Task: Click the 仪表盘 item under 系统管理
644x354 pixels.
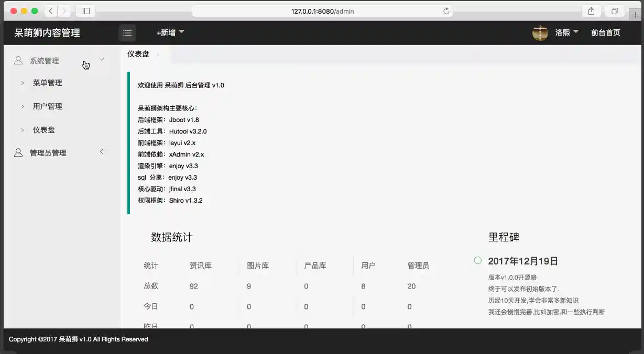Action: tap(43, 129)
